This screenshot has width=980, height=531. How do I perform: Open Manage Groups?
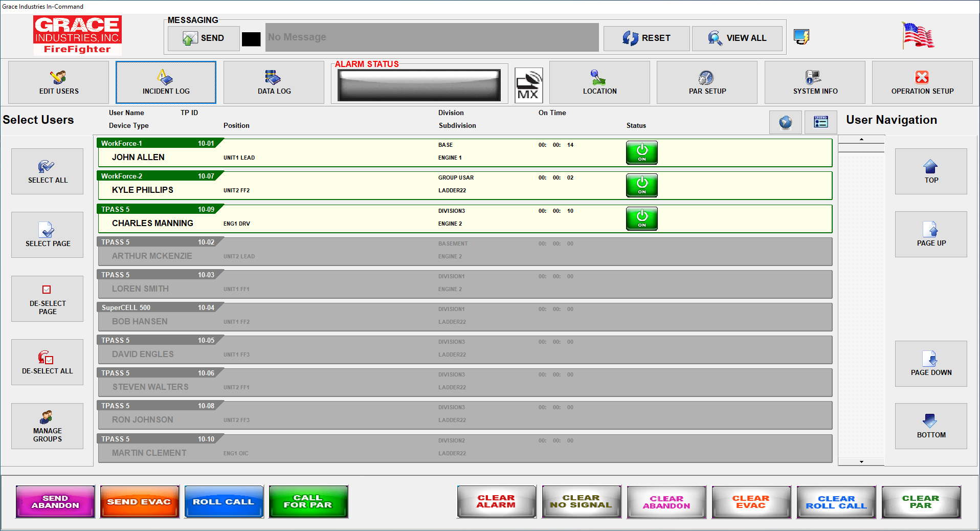pyautogui.click(x=47, y=426)
